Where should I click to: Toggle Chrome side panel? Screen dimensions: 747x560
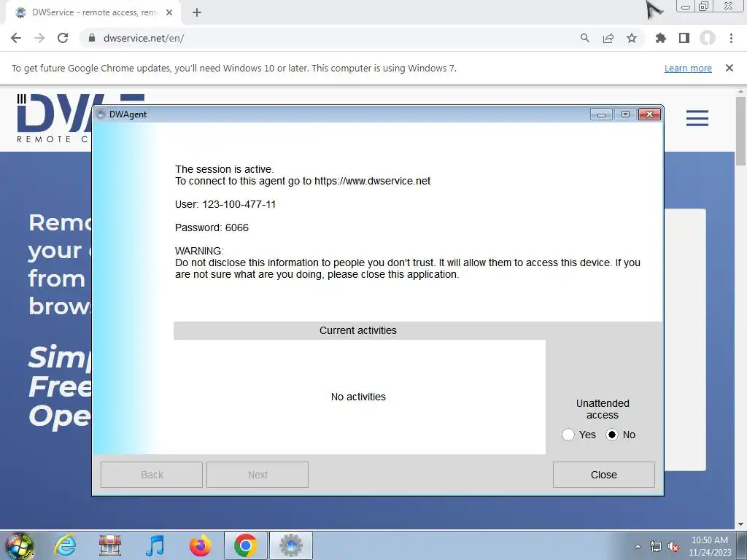click(684, 38)
